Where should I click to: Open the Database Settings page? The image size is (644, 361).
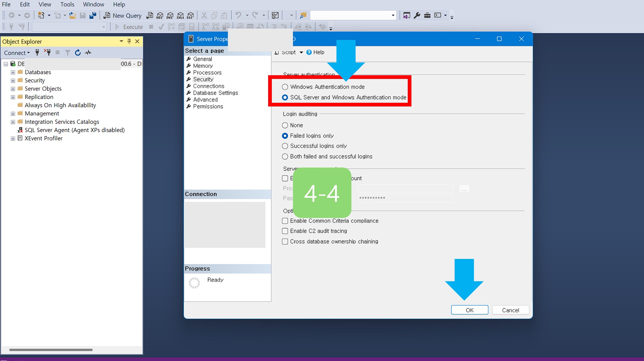pyautogui.click(x=215, y=93)
